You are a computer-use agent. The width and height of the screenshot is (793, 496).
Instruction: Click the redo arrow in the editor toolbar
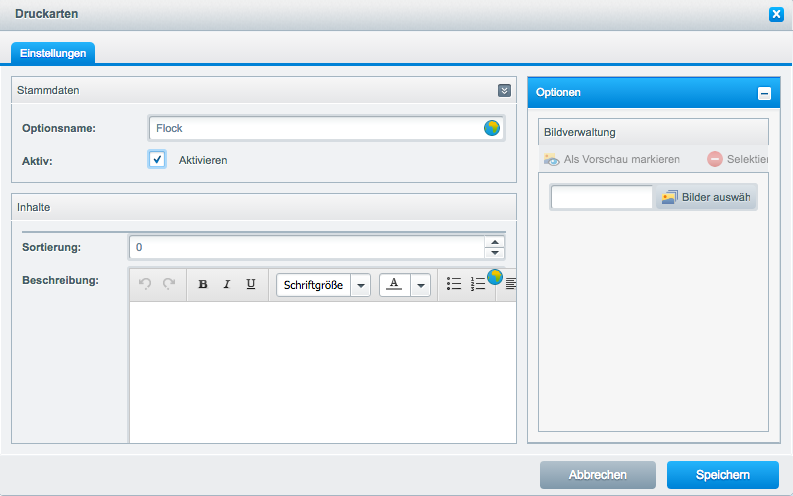pos(169,285)
